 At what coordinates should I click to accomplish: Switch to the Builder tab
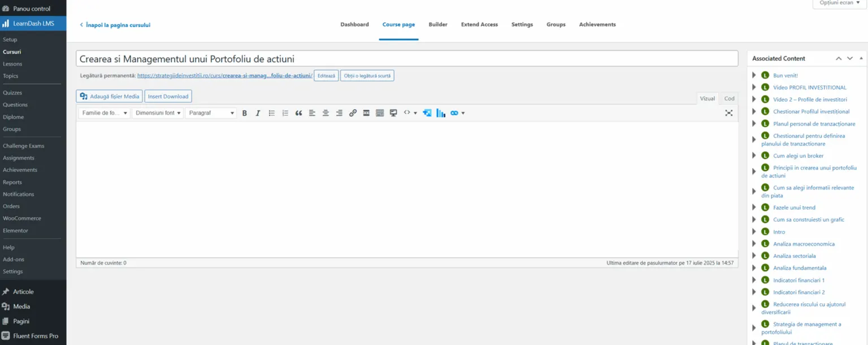438,24
